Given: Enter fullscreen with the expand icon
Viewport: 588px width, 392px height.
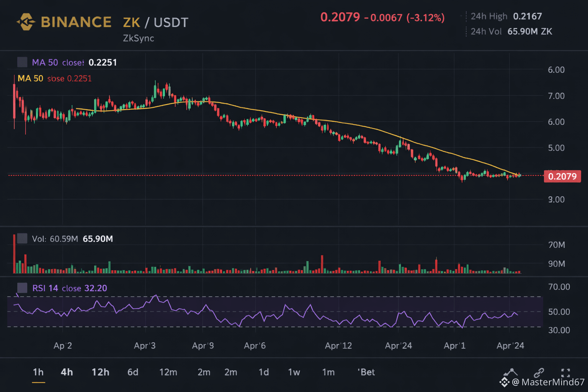Looking at the screenshot, I should click(565, 372).
